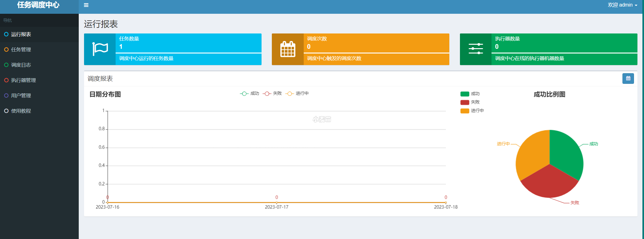Click the 失败 label below pie chart
Screen dimensions: 644x239
tap(575, 203)
